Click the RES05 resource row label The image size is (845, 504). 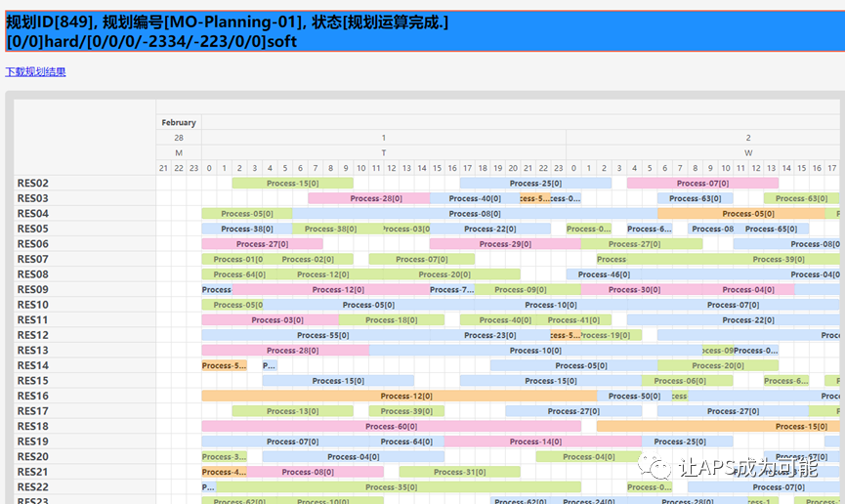click(33, 229)
